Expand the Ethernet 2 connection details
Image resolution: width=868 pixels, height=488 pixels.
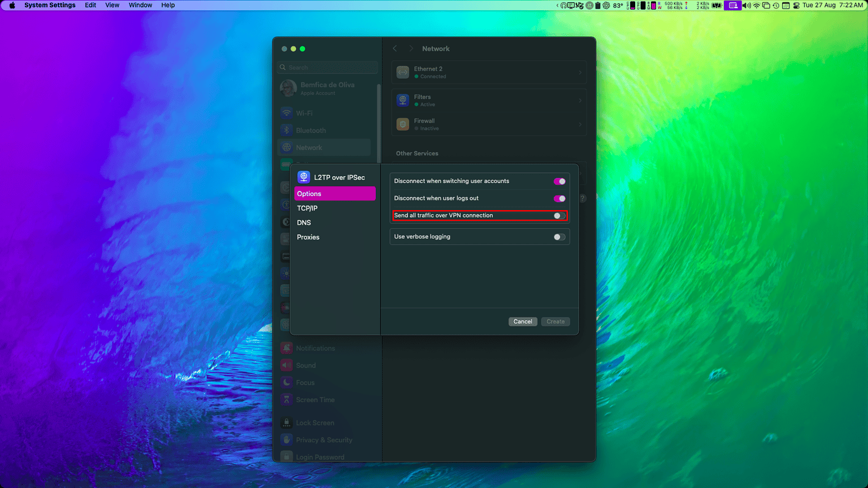pos(489,72)
